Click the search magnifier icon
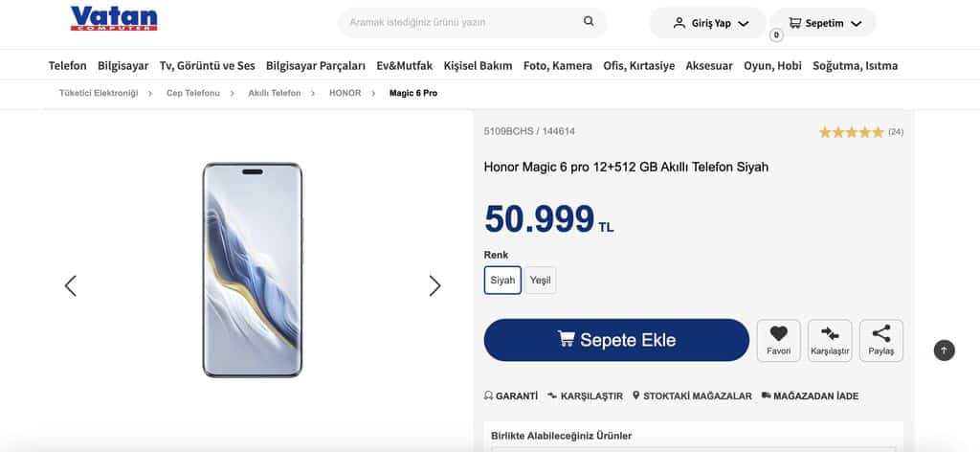The width and height of the screenshot is (980, 452). pyautogui.click(x=589, y=22)
